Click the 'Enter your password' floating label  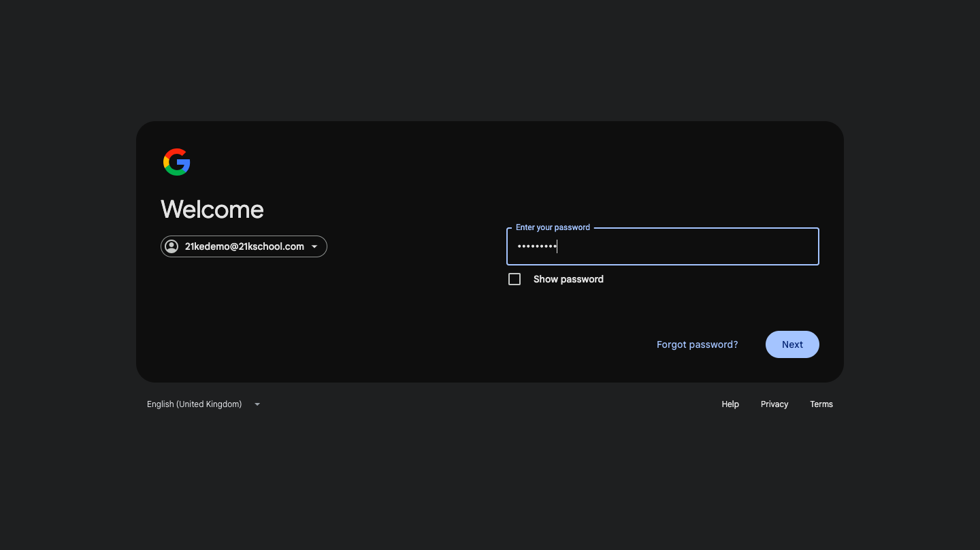(x=553, y=227)
